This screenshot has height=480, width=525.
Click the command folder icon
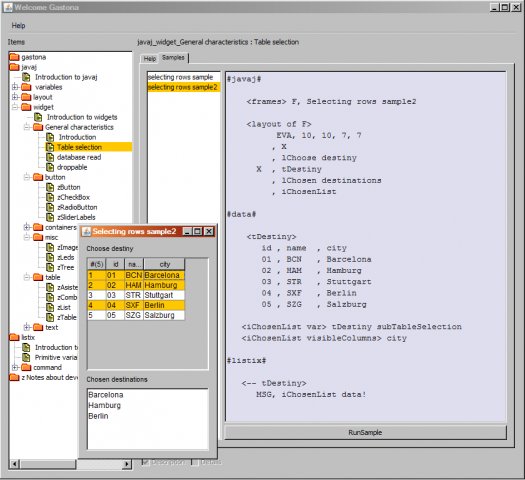click(x=26, y=367)
